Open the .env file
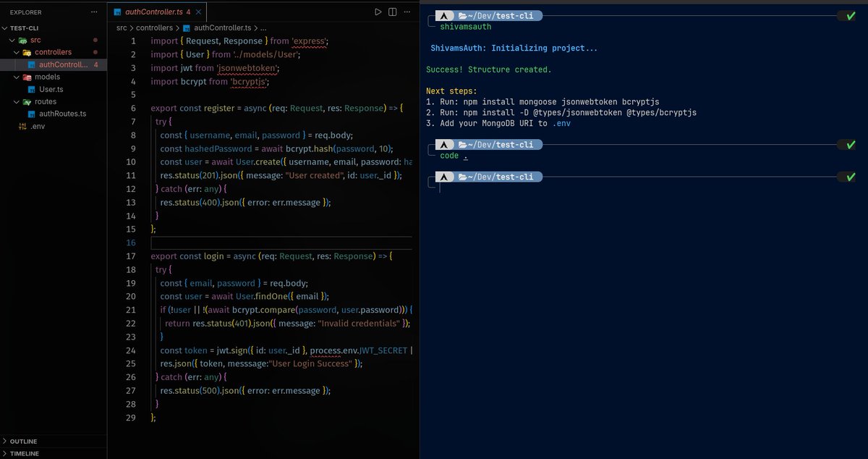 (37, 125)
